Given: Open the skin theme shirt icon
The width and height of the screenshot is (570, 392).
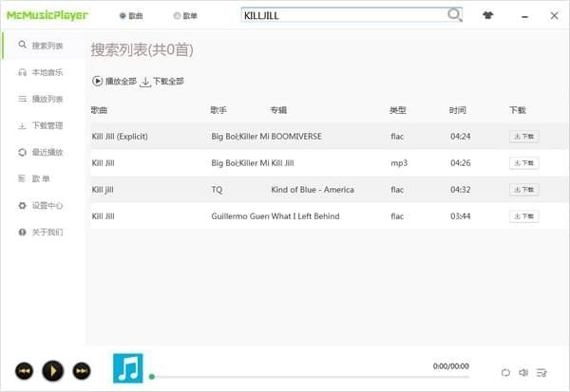Looking at the screenshot, I should [x=488, y=15].
